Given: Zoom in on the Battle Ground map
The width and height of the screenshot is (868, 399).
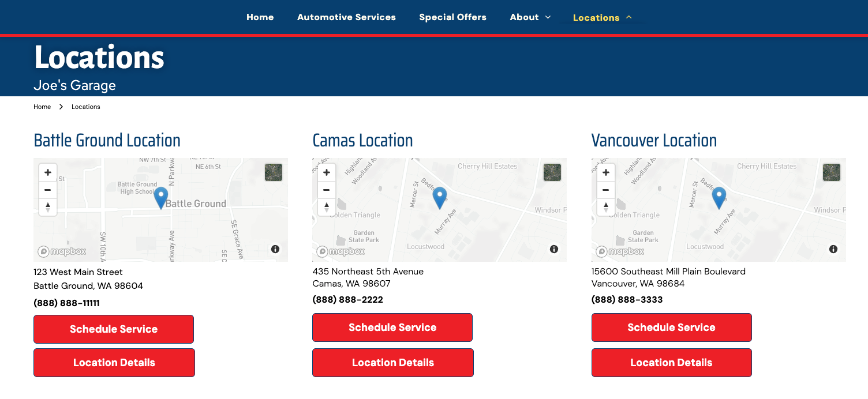Looking at the screenshot, I should (x=48, y=172).
